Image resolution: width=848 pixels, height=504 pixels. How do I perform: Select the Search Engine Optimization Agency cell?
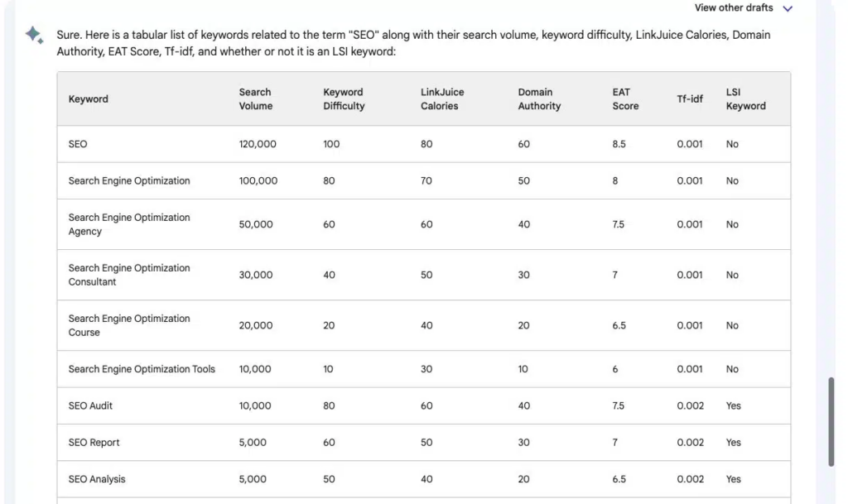click(129, 224)
